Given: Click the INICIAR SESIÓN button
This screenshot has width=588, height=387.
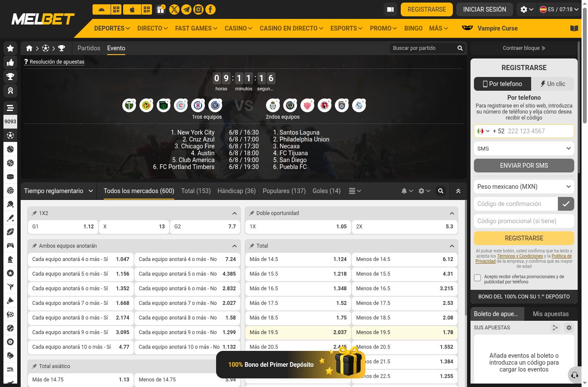Looking at the screenshot, I should coord(485,9).
